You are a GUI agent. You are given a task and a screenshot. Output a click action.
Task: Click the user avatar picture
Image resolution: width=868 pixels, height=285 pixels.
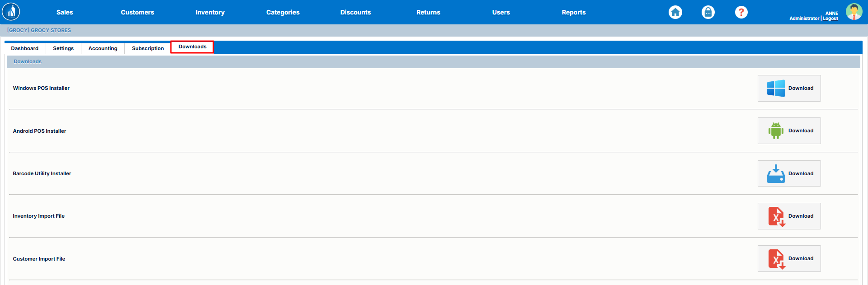pos(854,12)
